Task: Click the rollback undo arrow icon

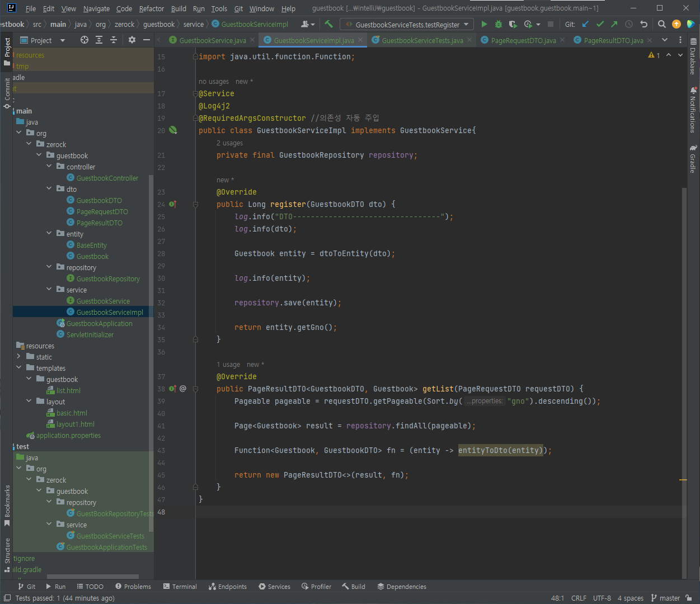Action: point(643,24)
